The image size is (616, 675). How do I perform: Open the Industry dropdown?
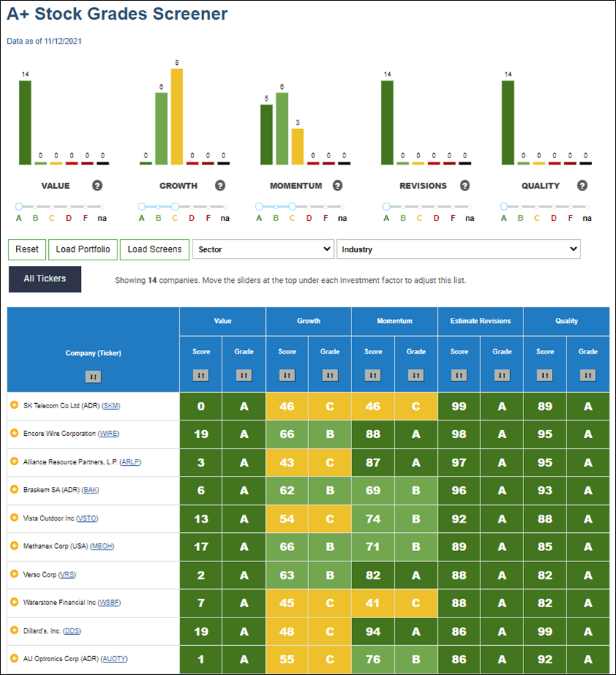[459, 249]
